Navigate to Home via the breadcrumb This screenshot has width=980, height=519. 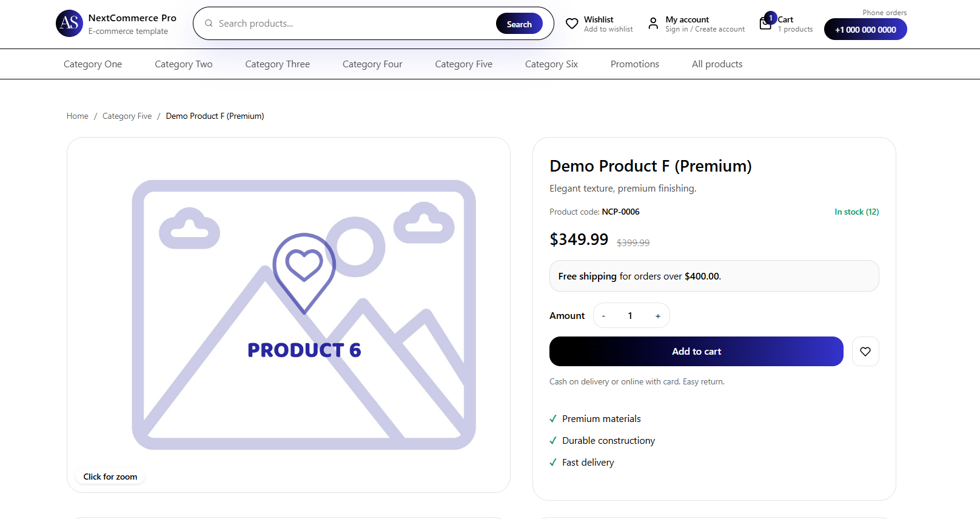77,116
